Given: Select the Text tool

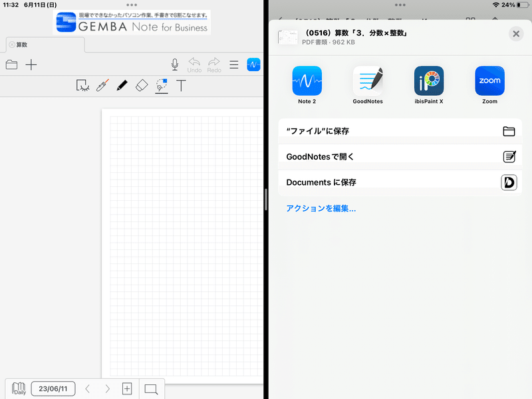Looking at the screenshot, I should 181,86.
